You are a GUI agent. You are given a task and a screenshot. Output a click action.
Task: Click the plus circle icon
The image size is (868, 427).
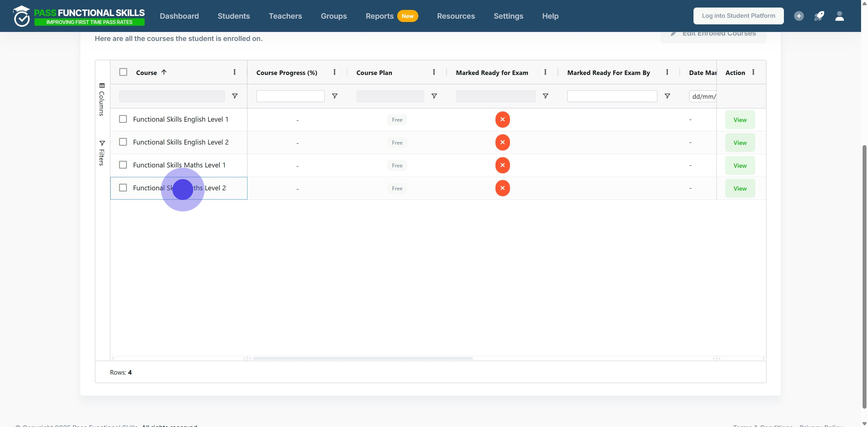click(799, 16)
